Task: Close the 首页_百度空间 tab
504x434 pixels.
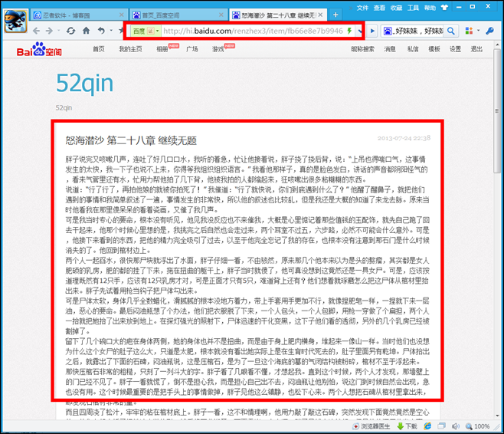Action: 221,15
